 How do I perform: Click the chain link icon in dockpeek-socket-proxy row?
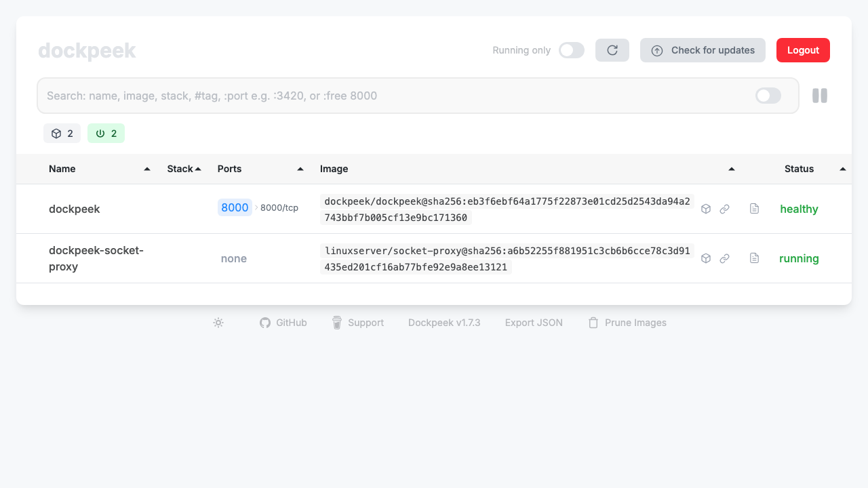coord(724,258)
